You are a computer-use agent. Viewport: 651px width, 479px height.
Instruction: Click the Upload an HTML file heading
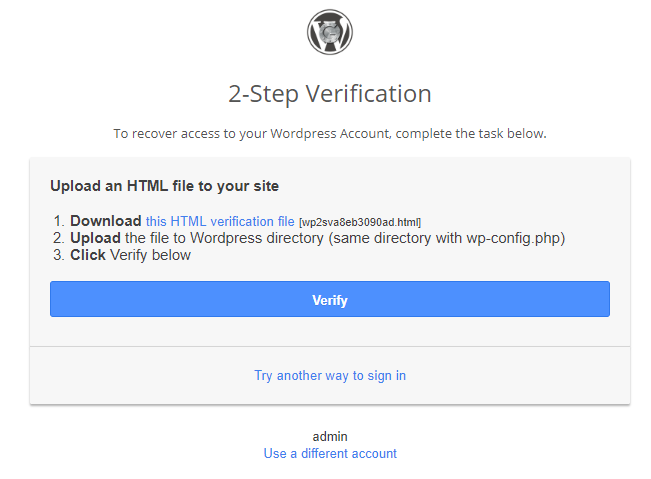(x=164, y=186)
